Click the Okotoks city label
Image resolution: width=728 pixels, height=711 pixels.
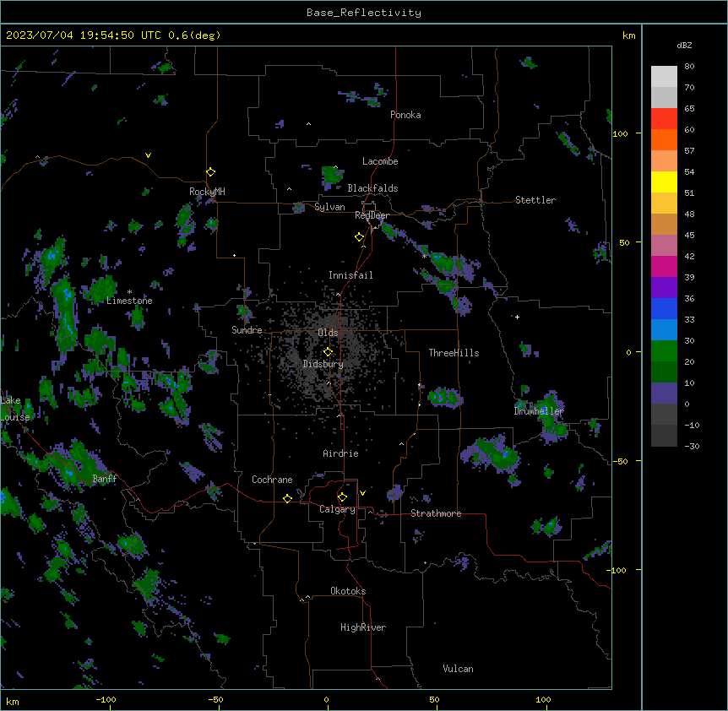[x=348, y=591]
